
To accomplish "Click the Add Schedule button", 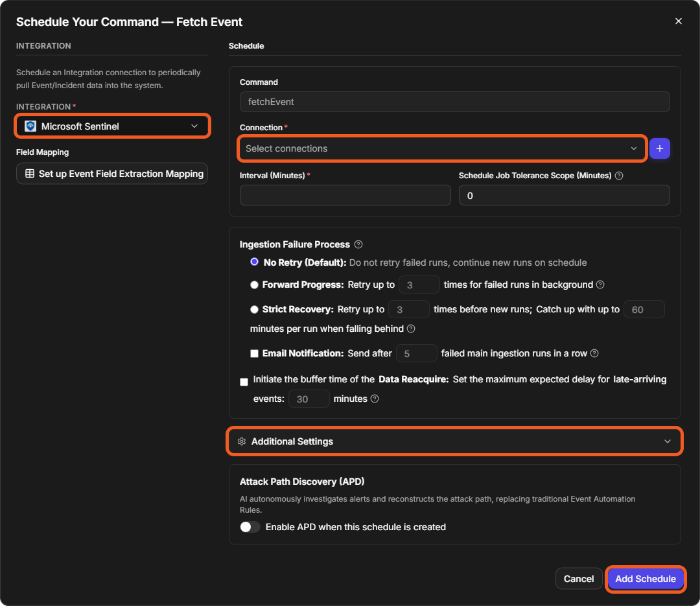I will [x=646, y=579].
